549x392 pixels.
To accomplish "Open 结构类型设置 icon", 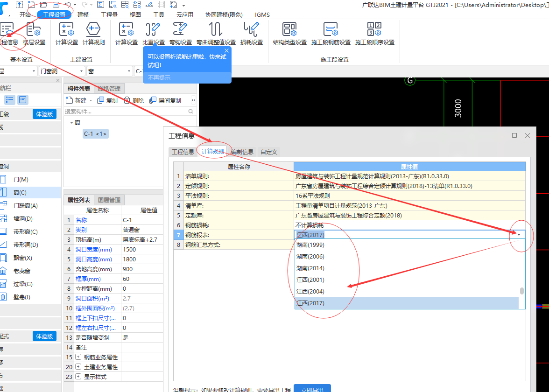I will coord(289,34).
